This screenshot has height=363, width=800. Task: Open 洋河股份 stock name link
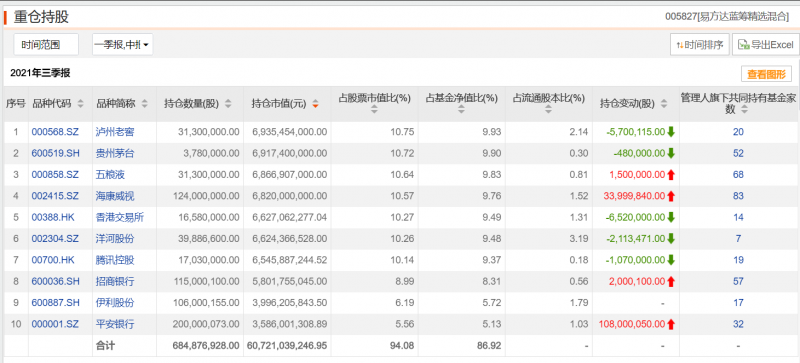click(x=115, y=238)
